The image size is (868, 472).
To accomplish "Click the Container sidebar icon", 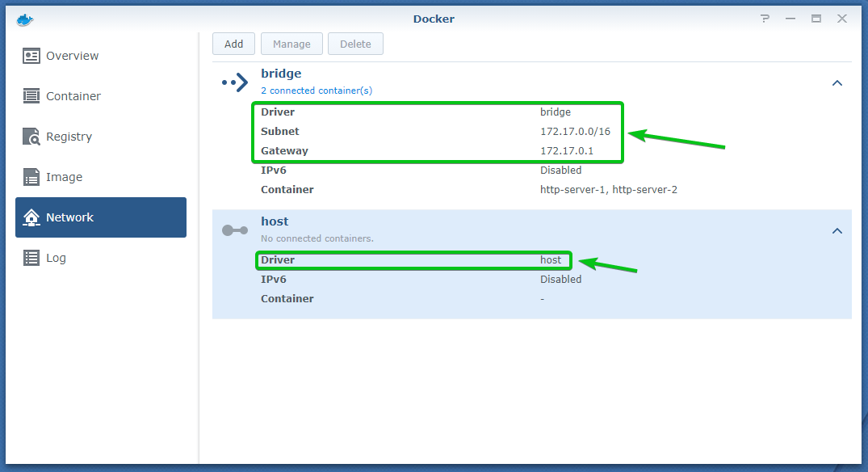I will point(31,96).
